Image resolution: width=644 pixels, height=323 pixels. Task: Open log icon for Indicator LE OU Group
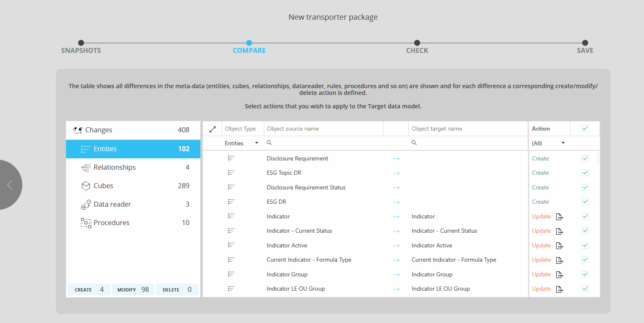[559, 289]
